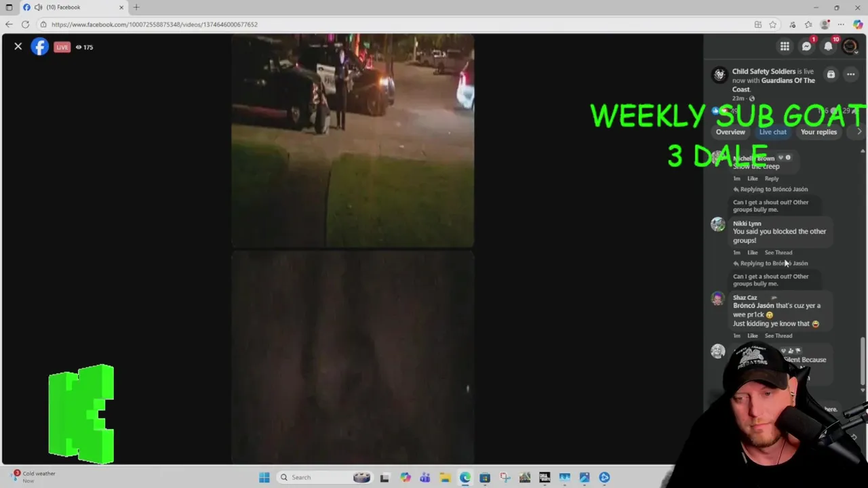Open the Cold weather widget
The width and height of the screenshot is (868, 488).
pos(33,476)
